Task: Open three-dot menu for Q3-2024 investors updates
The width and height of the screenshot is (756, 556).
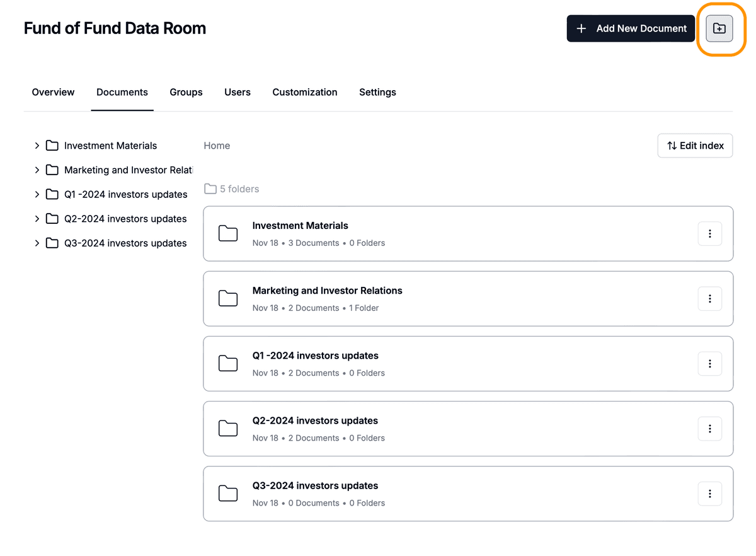Action: (709, 494)
